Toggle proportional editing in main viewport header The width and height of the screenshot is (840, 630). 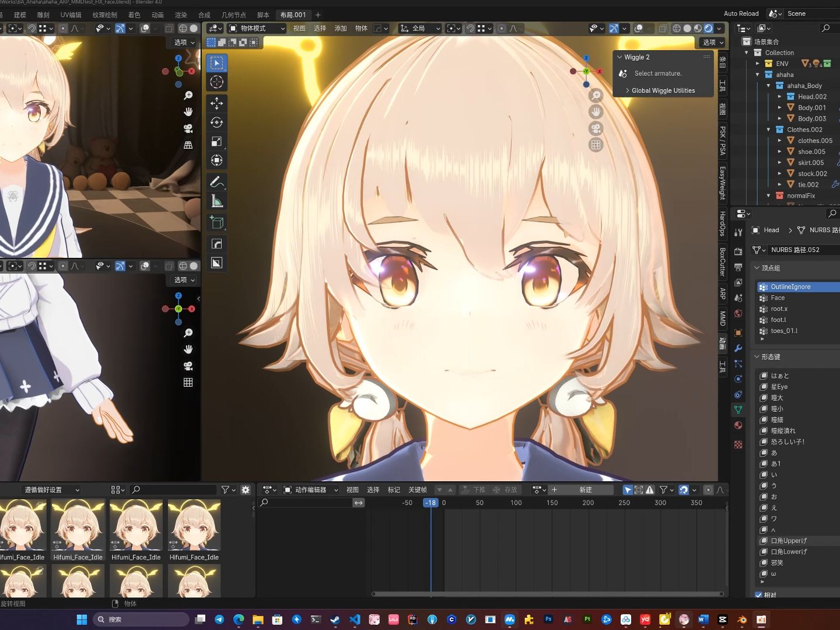(x=502, y=28)
